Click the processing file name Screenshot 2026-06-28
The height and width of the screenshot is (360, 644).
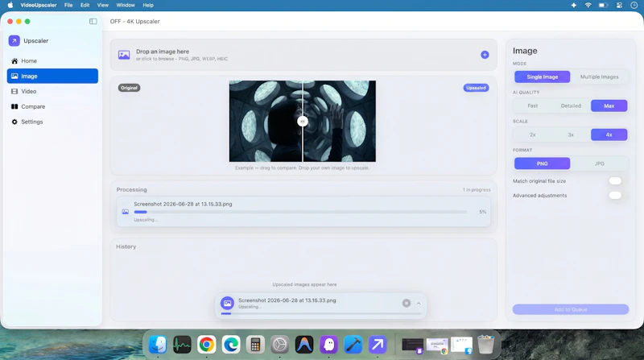coord(183,204)
